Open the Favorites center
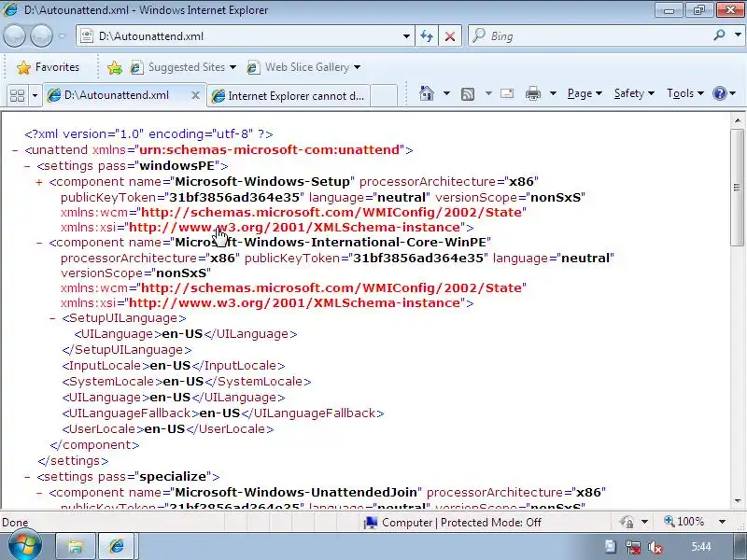747x560 pixels. coord(49,67)
